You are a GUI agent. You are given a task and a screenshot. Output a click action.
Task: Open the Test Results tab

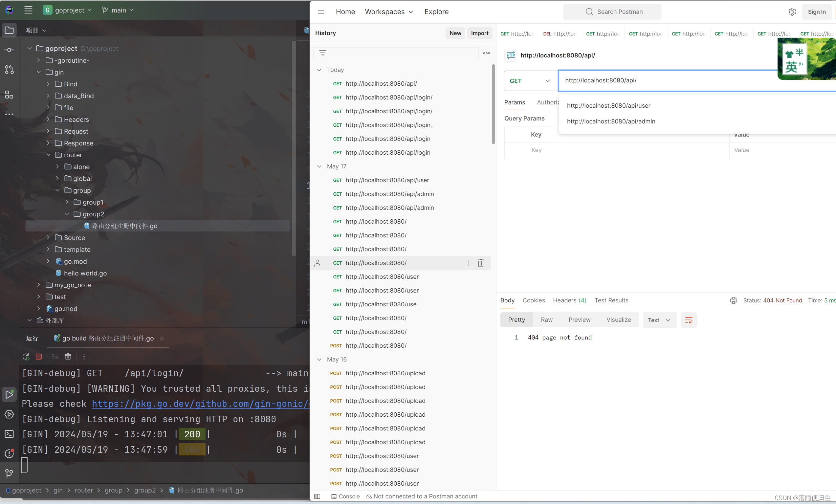pos(611,300)
